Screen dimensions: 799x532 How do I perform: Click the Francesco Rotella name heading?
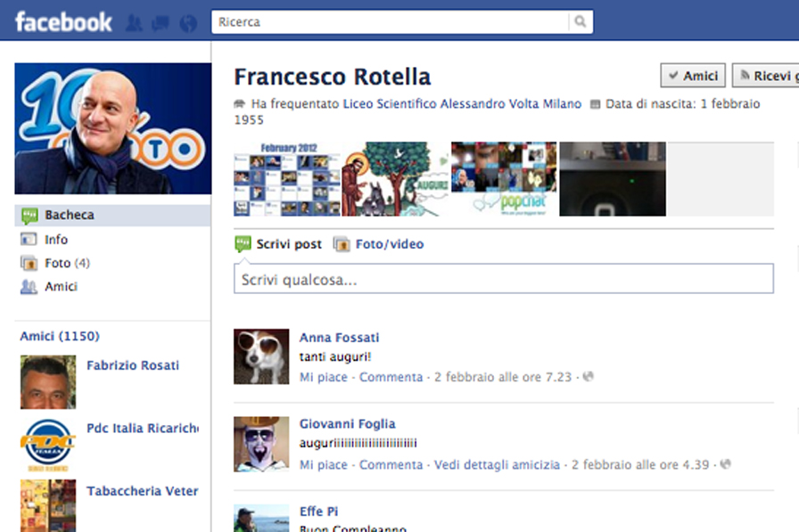(x=333, y=77)
